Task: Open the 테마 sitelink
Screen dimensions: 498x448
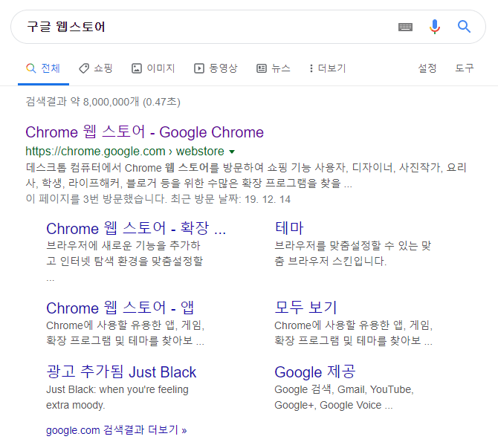Action: click(289, 228)
